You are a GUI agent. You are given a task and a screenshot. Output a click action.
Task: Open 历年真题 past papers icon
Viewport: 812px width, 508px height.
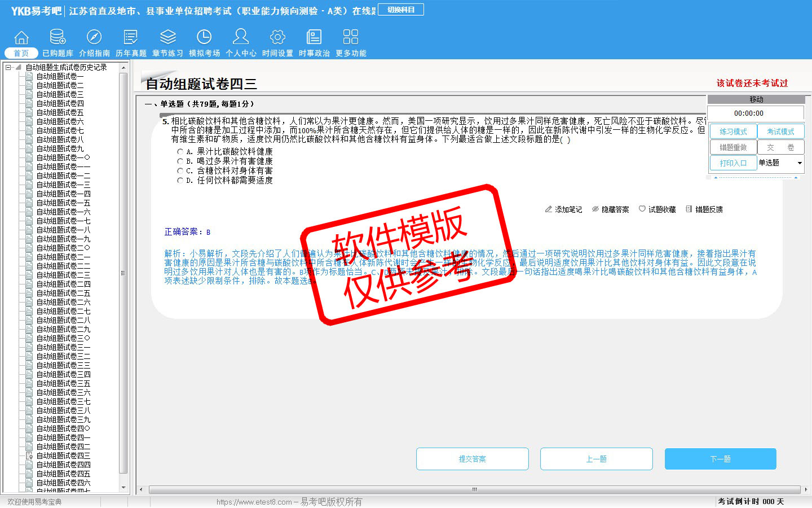131,37
